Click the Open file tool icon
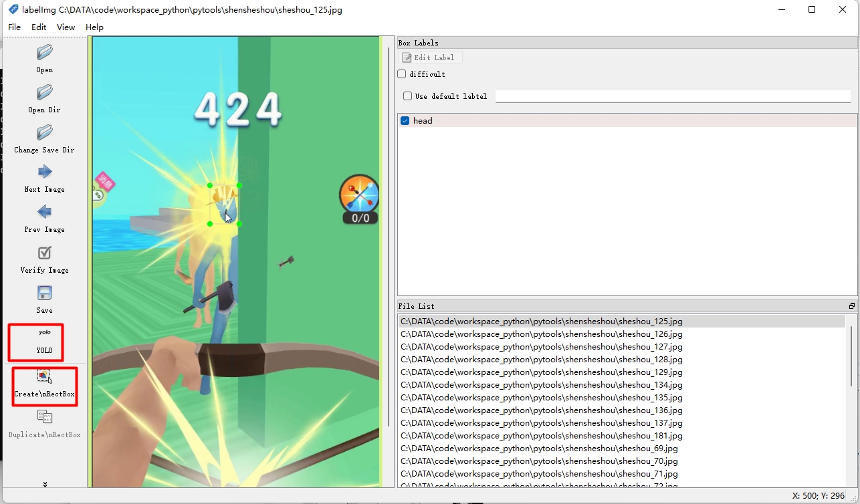This screenshot has width=860, height=504. pyautogui.click(x=45, y=52)
